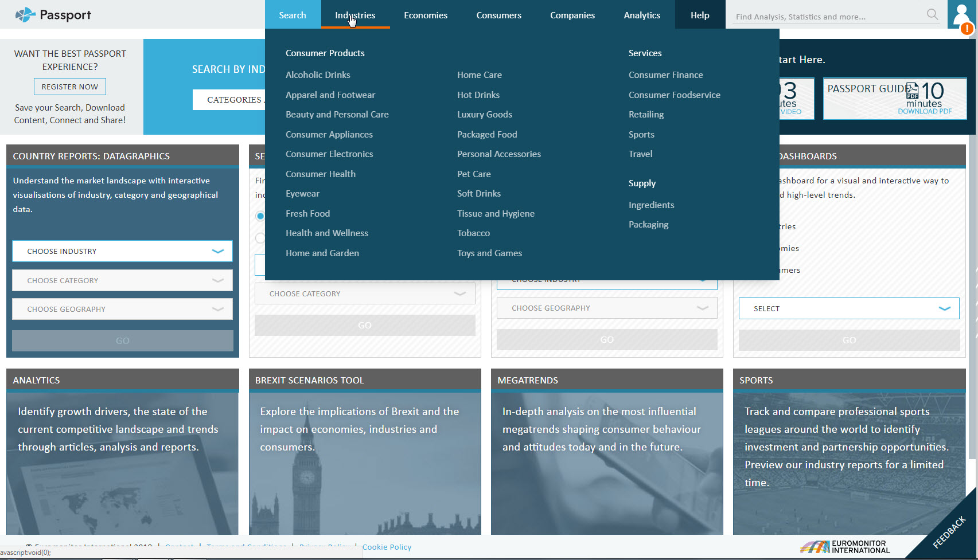Select Toys and Games industry
The image size is (978, 560).
tap(489, 253)
